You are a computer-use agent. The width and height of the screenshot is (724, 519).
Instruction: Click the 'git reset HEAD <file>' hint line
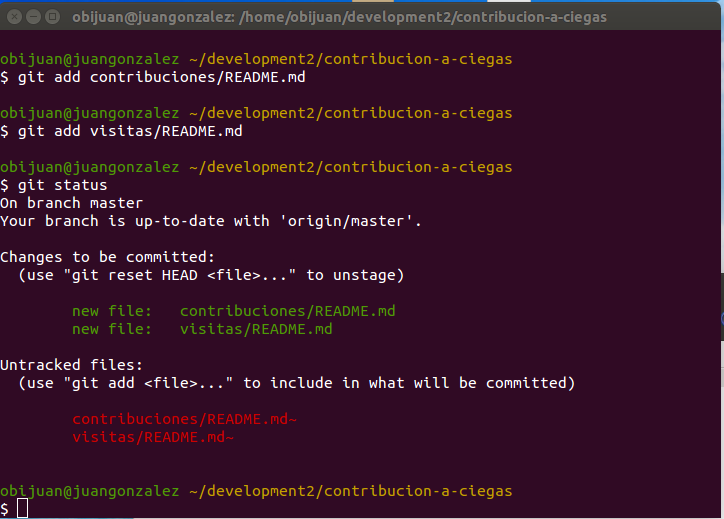click(x=211, y=275)
